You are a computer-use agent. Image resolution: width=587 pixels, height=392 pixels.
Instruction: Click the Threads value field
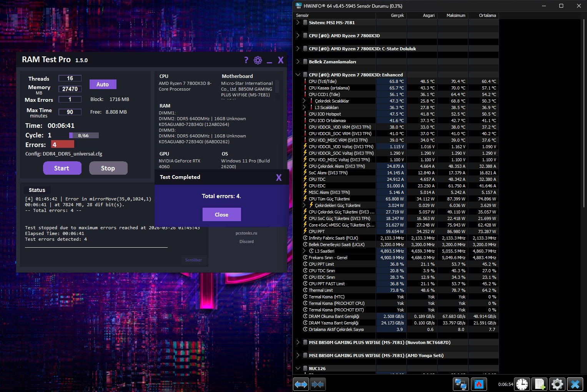pyautogui.click(x=70, y=78)
